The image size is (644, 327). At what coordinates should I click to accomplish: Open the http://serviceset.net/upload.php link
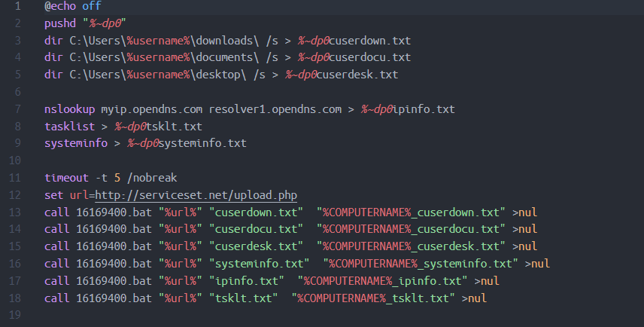pyautogui.click(x=196, y=195)
